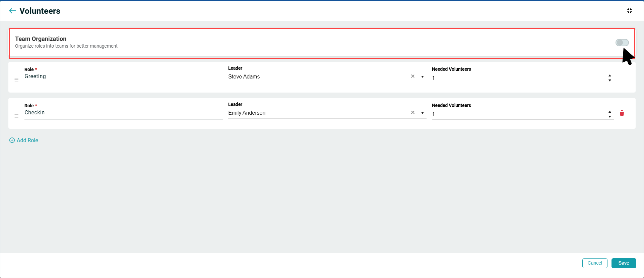Grab the drag handle for Greeting role
The height and width of the screenshot is (278, 644).
[x=16, y=80]
